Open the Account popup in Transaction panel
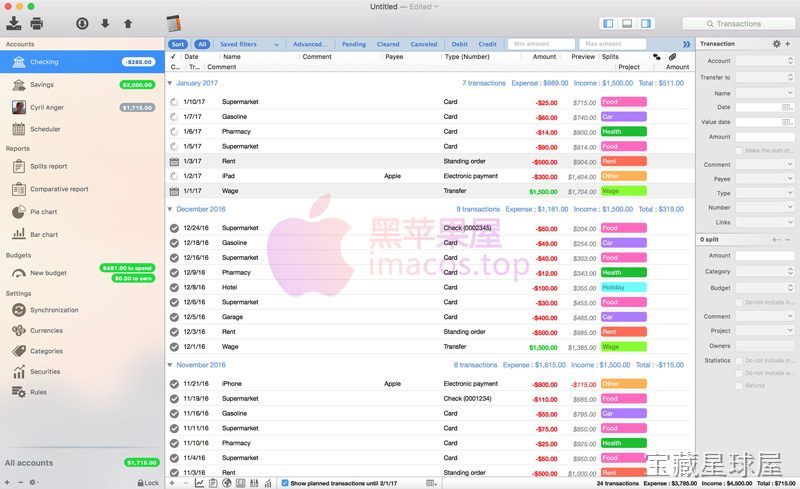Image resolution: width=800 pixels, height=489 pixels. pyautogui.click(x=765, y=61)
